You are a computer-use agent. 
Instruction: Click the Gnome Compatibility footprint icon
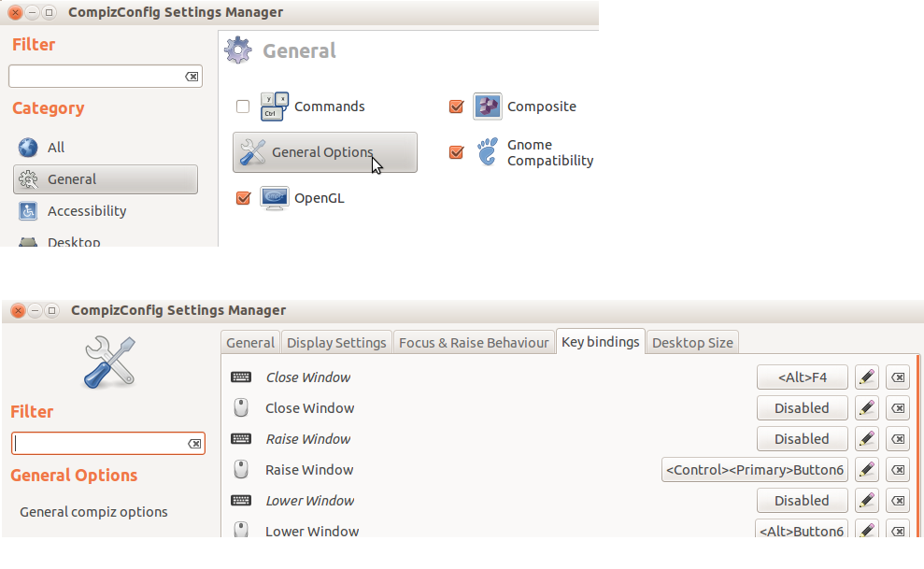[487, 152]
